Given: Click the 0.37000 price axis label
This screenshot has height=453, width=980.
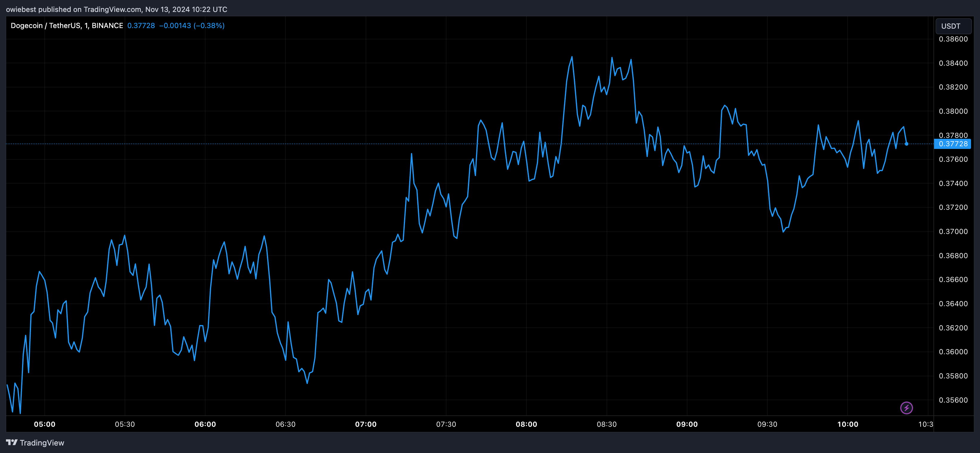Looking at the screenshot, I should point(953,232).
